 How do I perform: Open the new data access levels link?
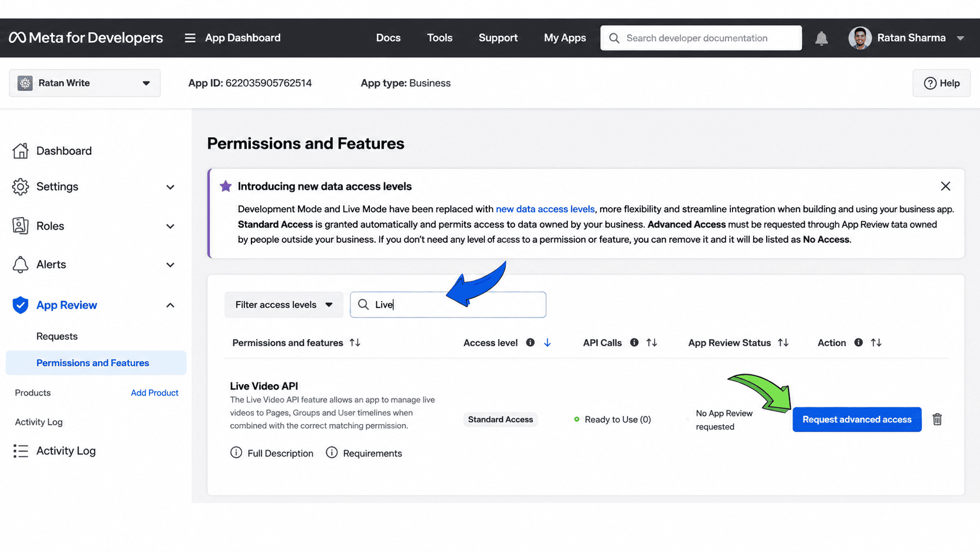tap(545, 209)
